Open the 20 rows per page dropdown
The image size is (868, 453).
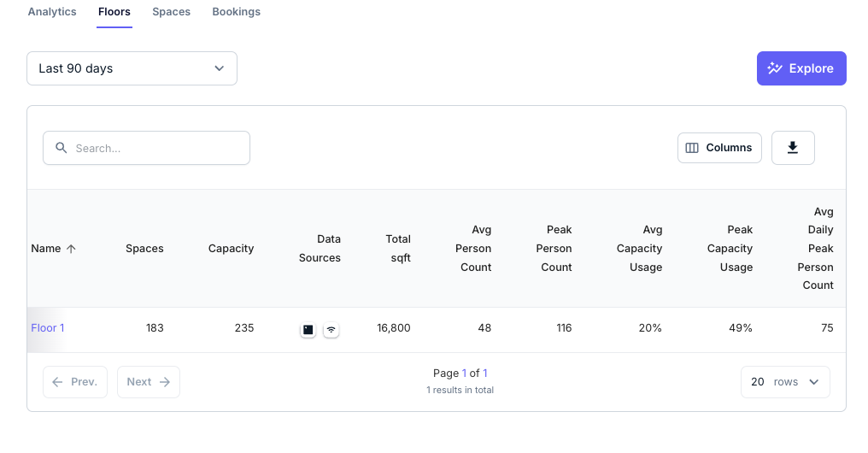point(784,382)
